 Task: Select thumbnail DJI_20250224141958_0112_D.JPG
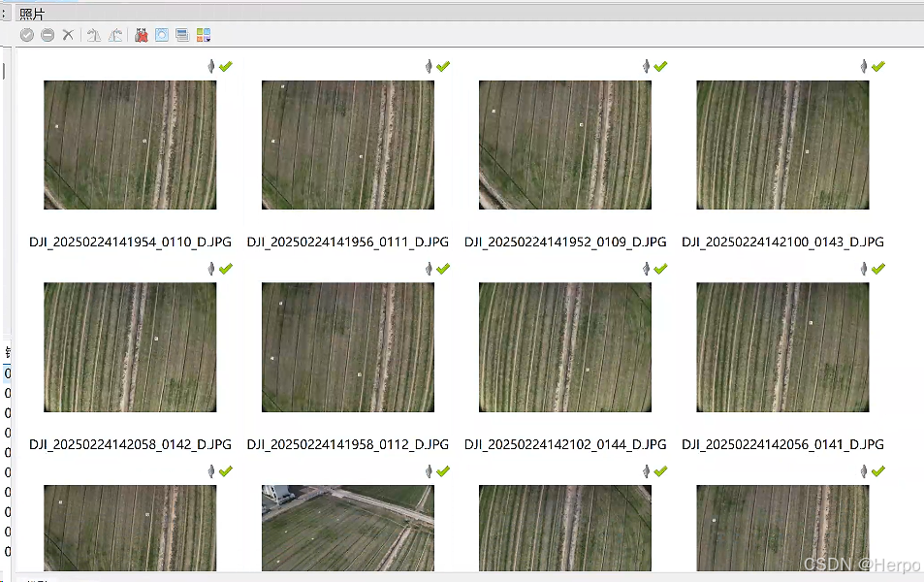point(348,347)
